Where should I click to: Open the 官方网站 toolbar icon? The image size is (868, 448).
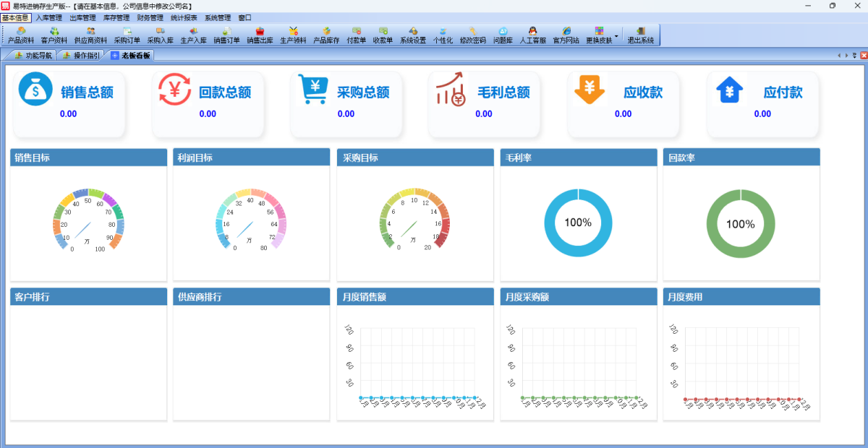pos(566,35)
